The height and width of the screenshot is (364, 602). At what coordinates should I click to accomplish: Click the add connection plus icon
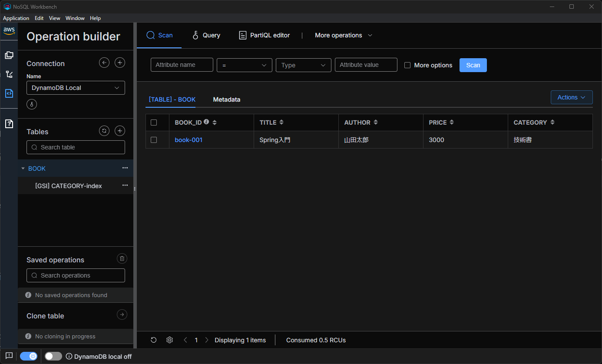point(120,63)
